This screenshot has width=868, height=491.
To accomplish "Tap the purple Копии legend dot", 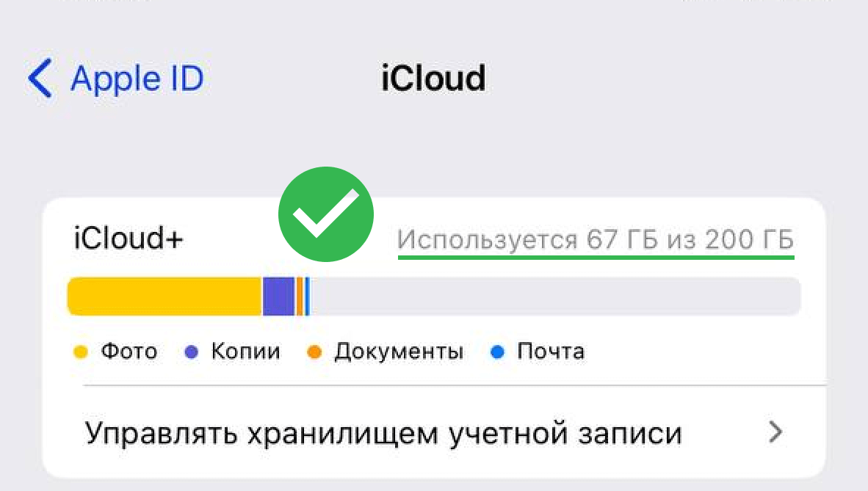I will (192, 352).
